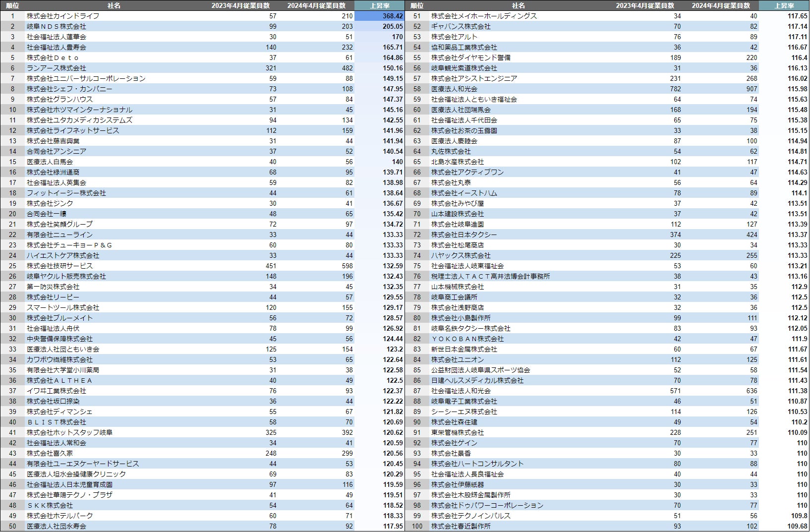Click the 岐阜ＮＤＳ株式会社 row name

pos(57,26)
